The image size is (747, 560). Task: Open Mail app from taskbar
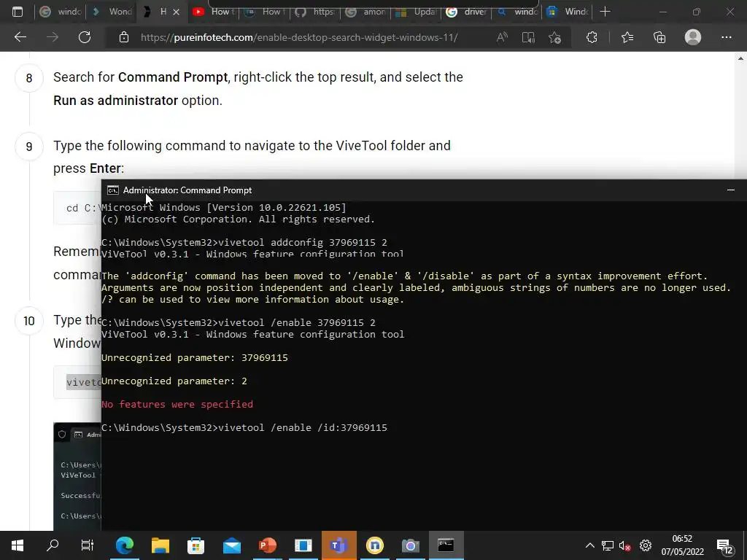click(x=232, y=545)
